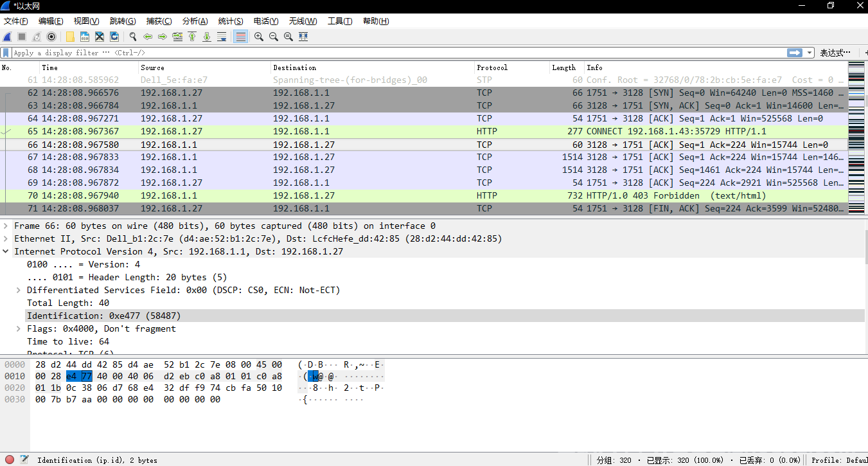Viewport: 868px width, 466px height.
Task: Expand the Ethernet II tree node
Action: (6, 238)
